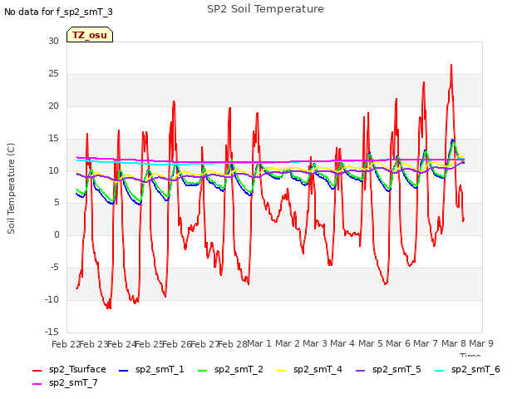Click the purple sp2_smT_5 legend swatch
532x399 pixels.
[x=360, y=371]
